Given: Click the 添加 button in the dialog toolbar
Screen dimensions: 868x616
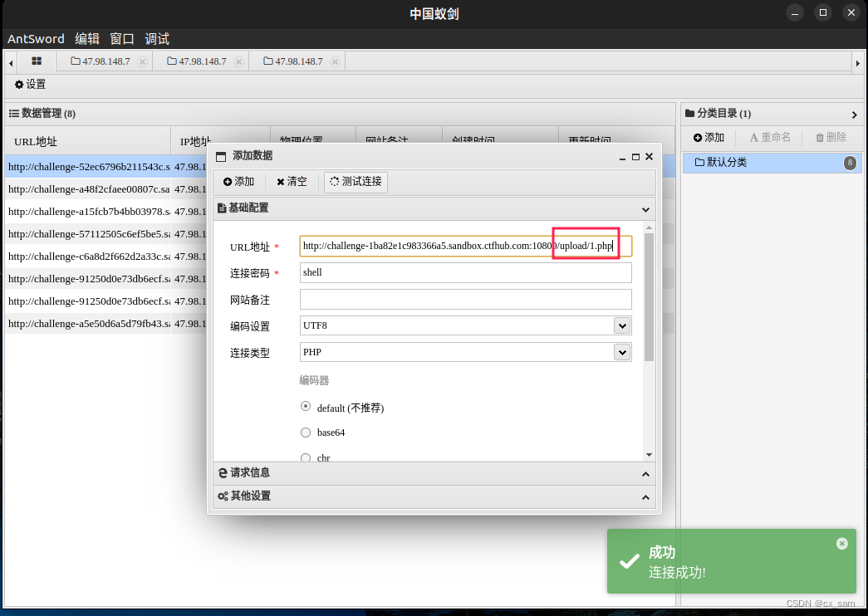Looking at the screenshot, I should pos(238,182).
